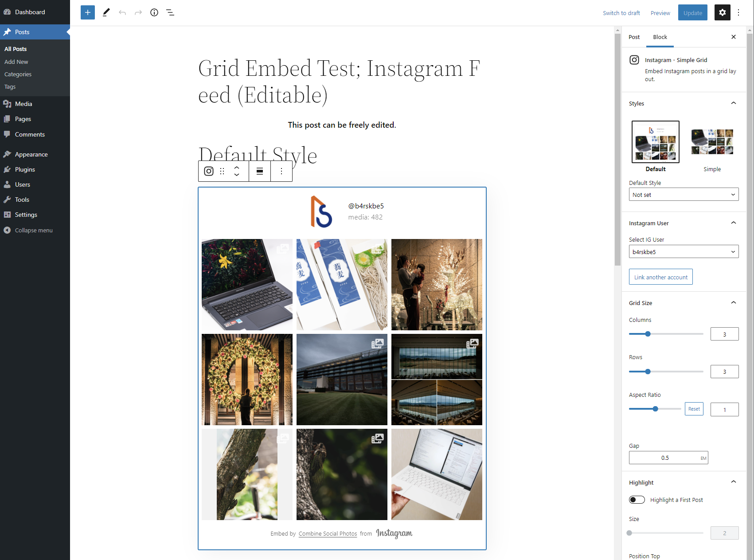Click the Instagram block type icon in block toolbar

click(x=209, y=171)
